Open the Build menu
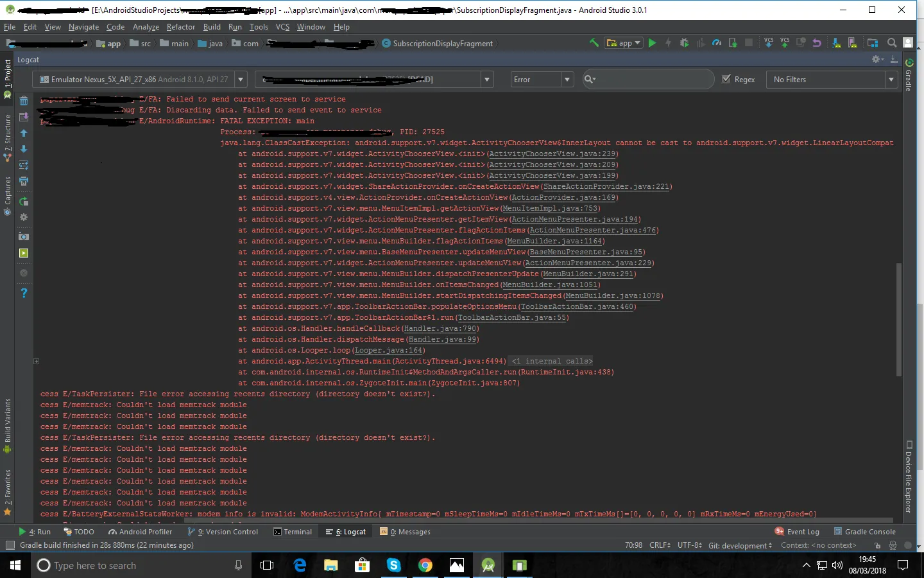Image resolution: width=924 pixels, height=578 pixels. (212, 27)
